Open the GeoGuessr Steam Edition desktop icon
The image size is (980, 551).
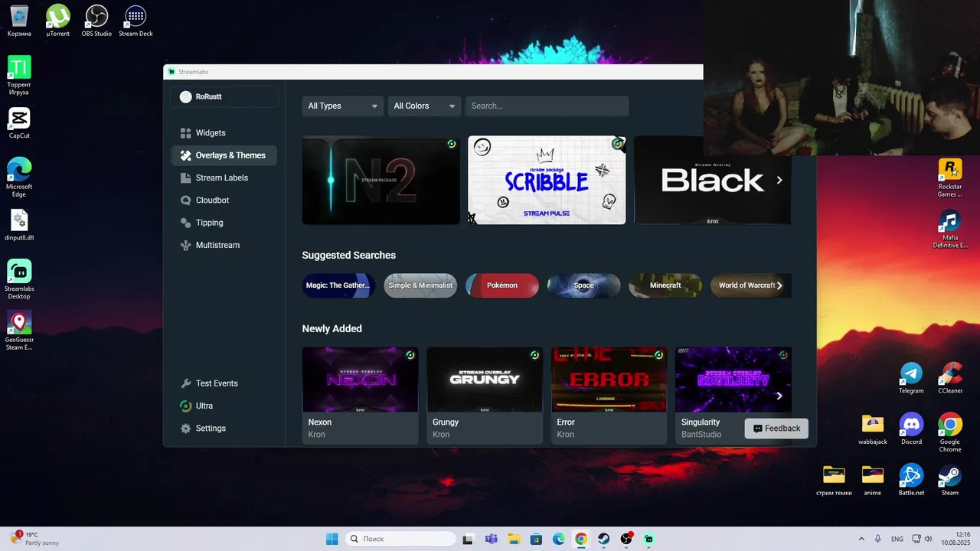pos(19,331)
